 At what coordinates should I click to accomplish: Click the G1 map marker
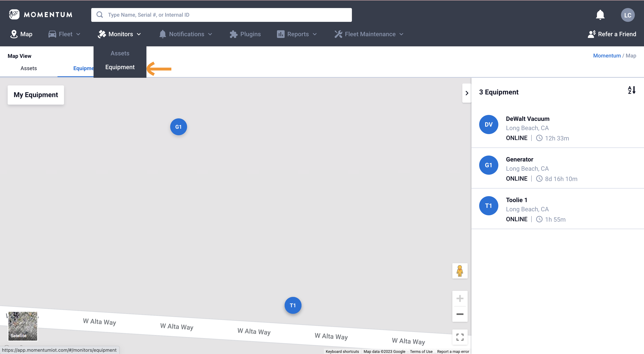(178, 127)
